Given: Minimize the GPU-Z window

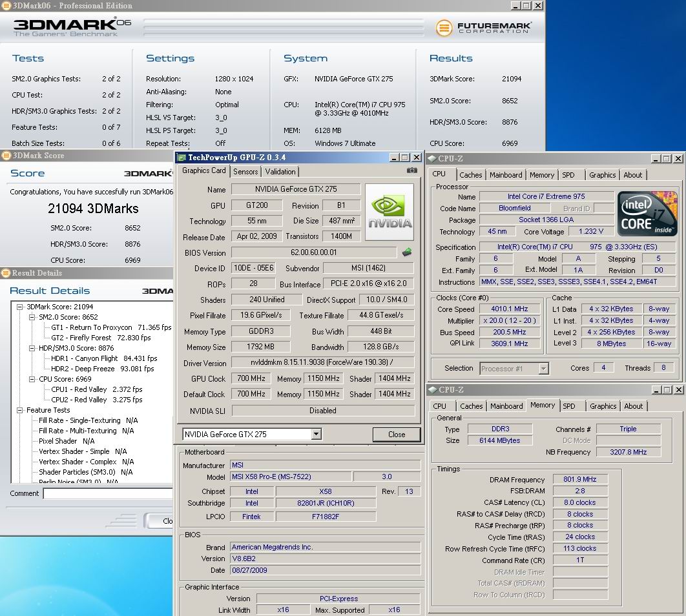Looking at the screenshot, I should point(394,158).
